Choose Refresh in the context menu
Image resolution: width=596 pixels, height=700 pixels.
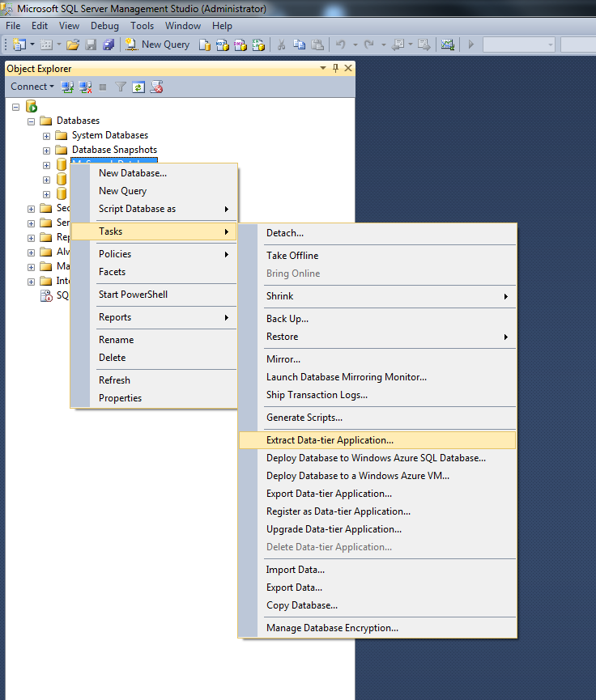click(154, 380)
